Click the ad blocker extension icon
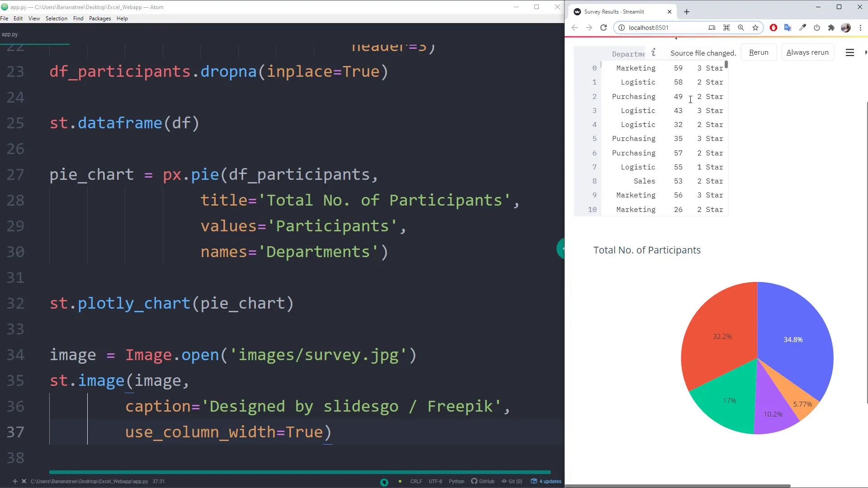868x488 pixels. click(x=773, y=28)
